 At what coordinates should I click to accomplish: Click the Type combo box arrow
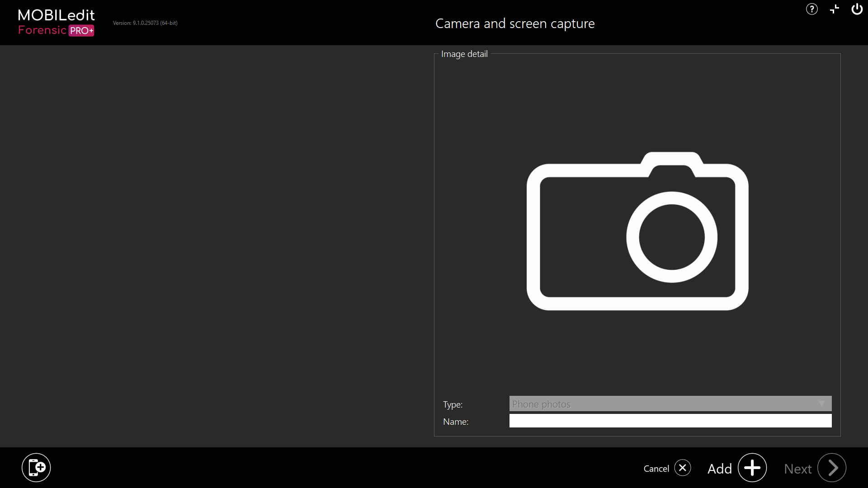pos(821,404)
